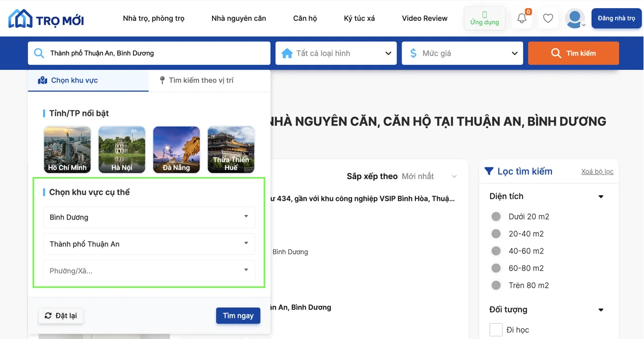Open the user avatar menu

575,18
